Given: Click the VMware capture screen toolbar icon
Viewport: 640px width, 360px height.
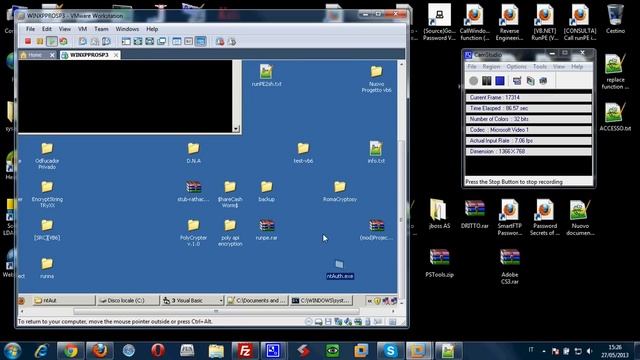Looking at the screenshot, I should click(220, 41).
